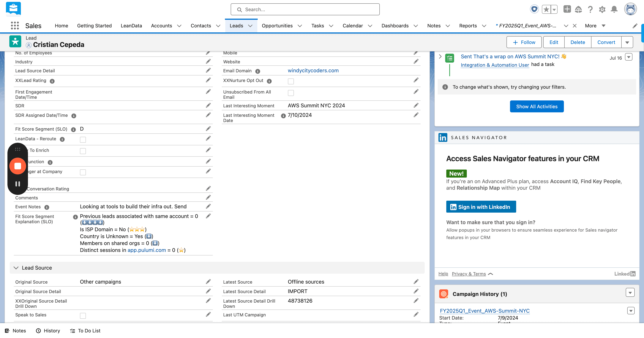Screen dimensions: 644x338
Task: Open the Global Actions plus icon
Action: click(567, 9)
